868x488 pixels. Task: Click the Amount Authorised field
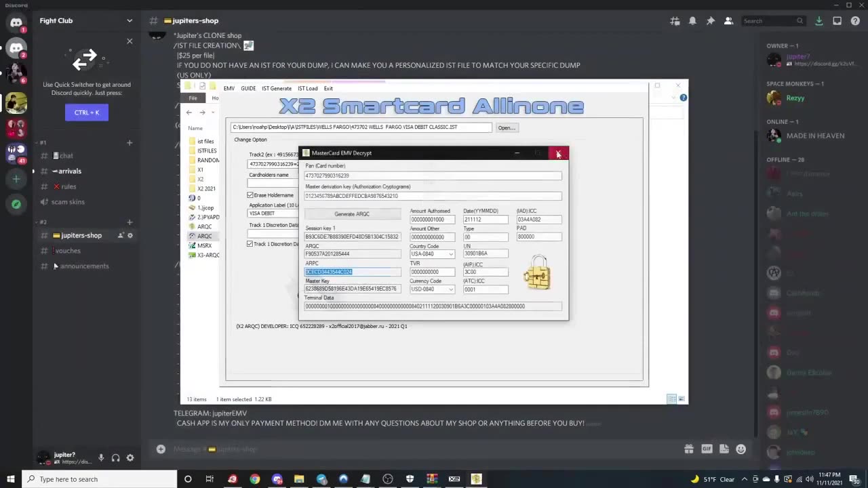click(432, 220)
